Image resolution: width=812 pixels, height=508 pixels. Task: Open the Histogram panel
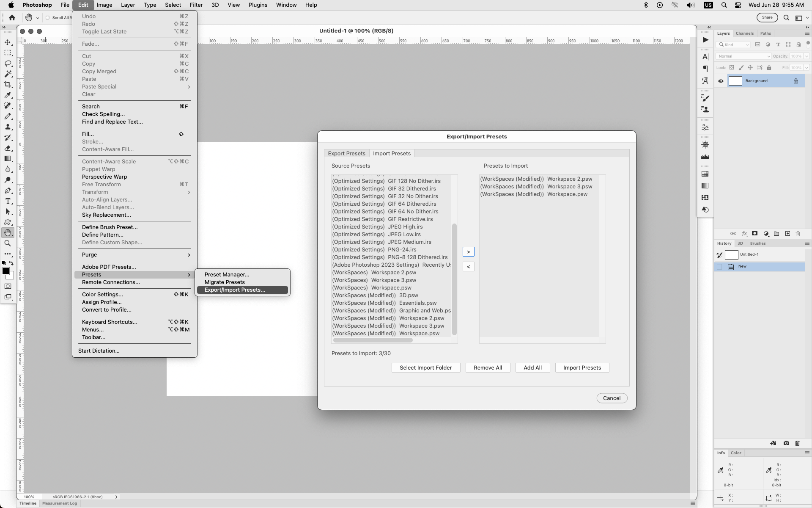[705, 157]
